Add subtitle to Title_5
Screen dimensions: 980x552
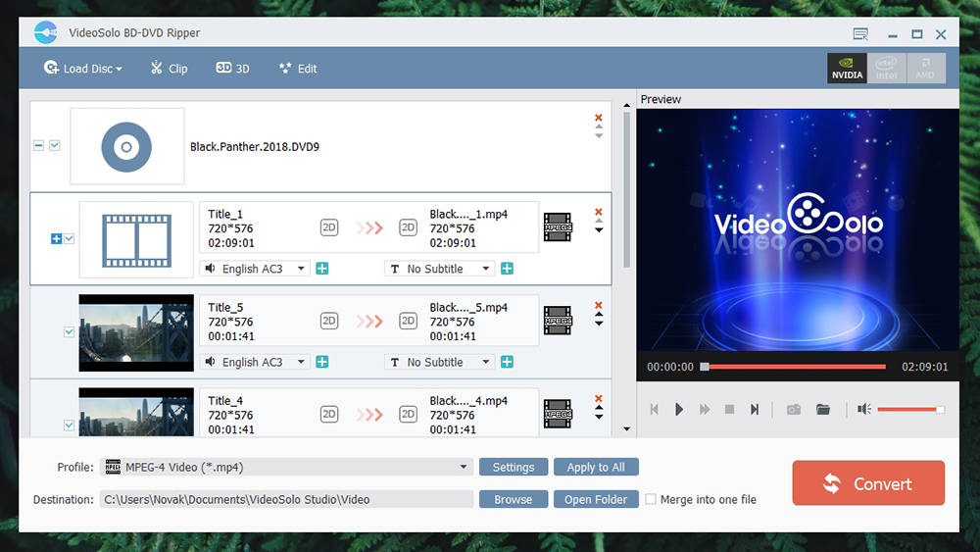coord(507,362)
